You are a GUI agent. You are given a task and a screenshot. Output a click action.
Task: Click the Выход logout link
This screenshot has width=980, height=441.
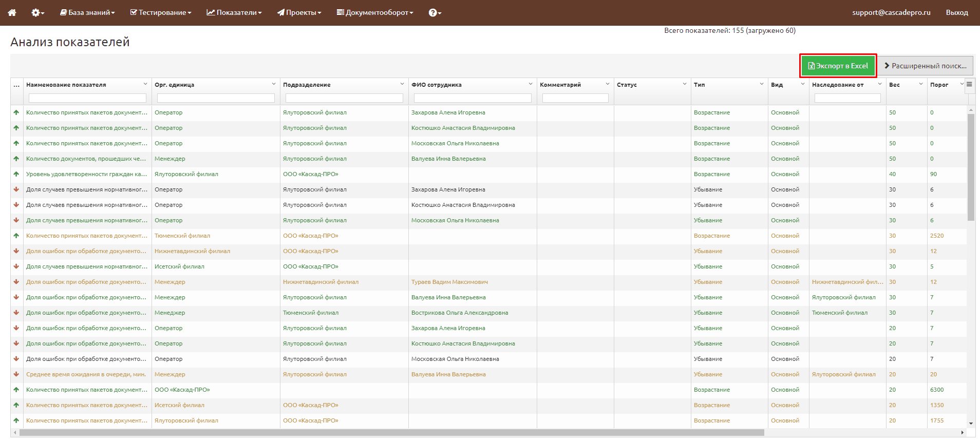coord(957,12)
